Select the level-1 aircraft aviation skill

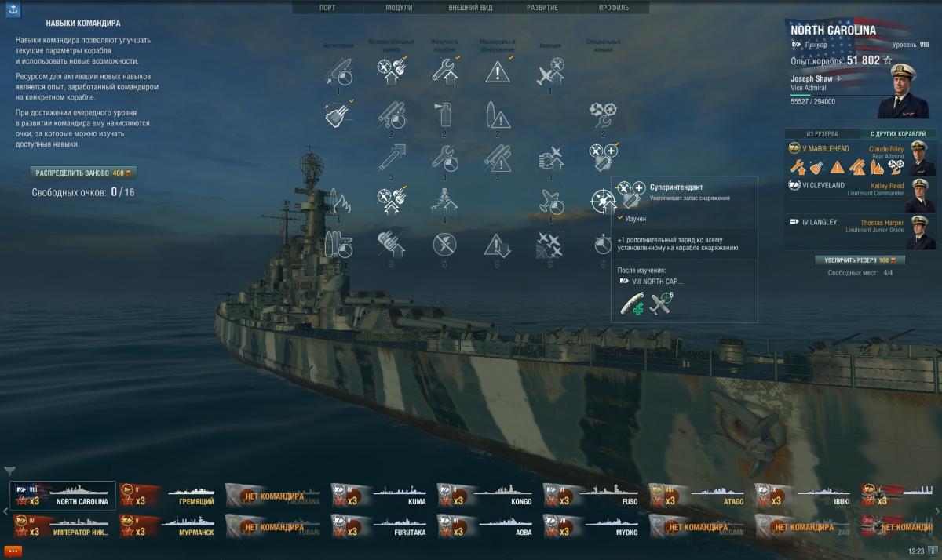click(x=550, y=72)
